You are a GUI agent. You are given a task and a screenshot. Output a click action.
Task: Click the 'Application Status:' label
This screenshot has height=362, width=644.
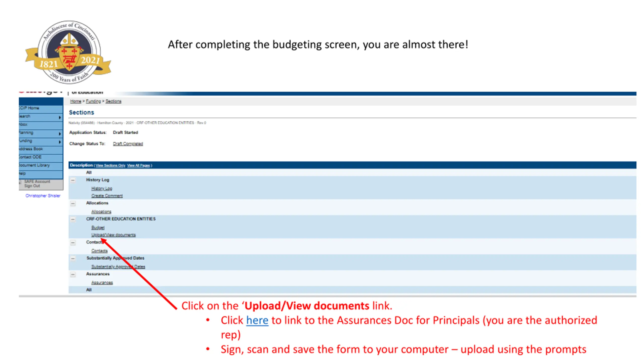(88, 132)
